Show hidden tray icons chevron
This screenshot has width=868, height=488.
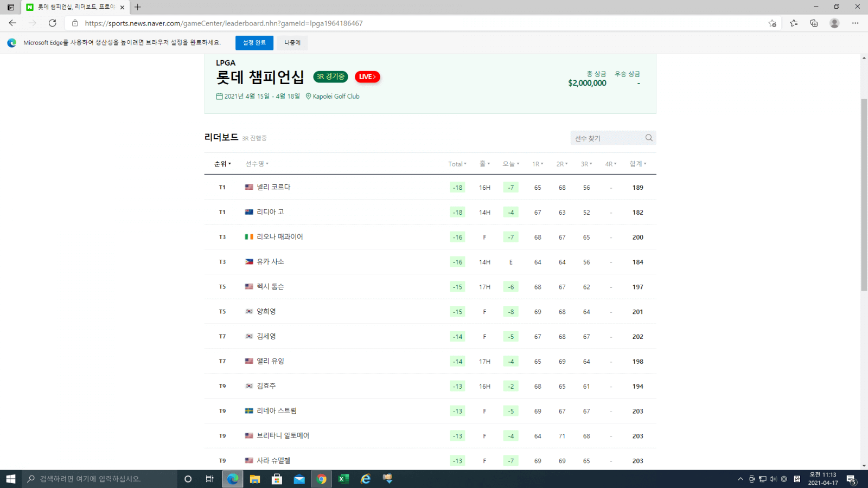point(740,479)
